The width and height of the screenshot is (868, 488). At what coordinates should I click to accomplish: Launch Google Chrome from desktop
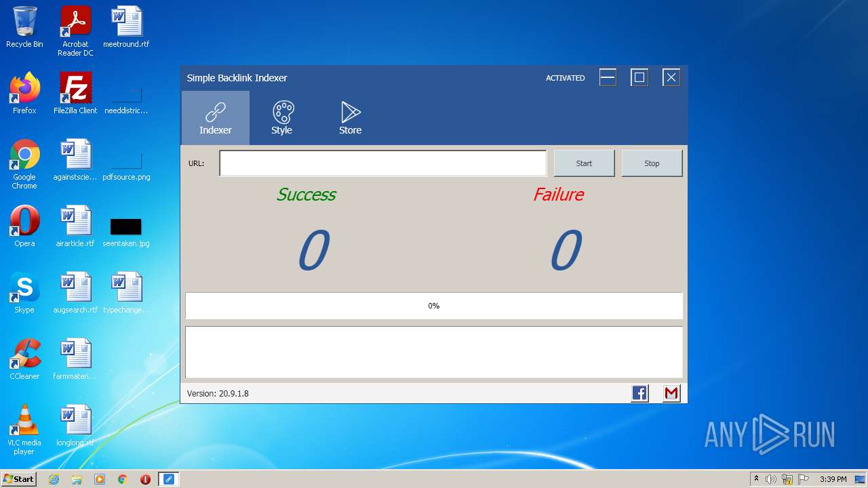pos(24,164)
